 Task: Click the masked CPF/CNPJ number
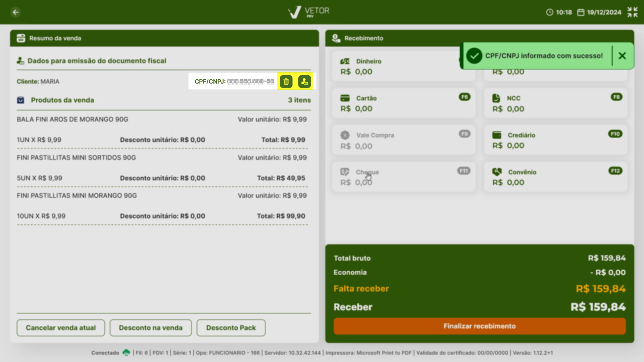[250, 82]
